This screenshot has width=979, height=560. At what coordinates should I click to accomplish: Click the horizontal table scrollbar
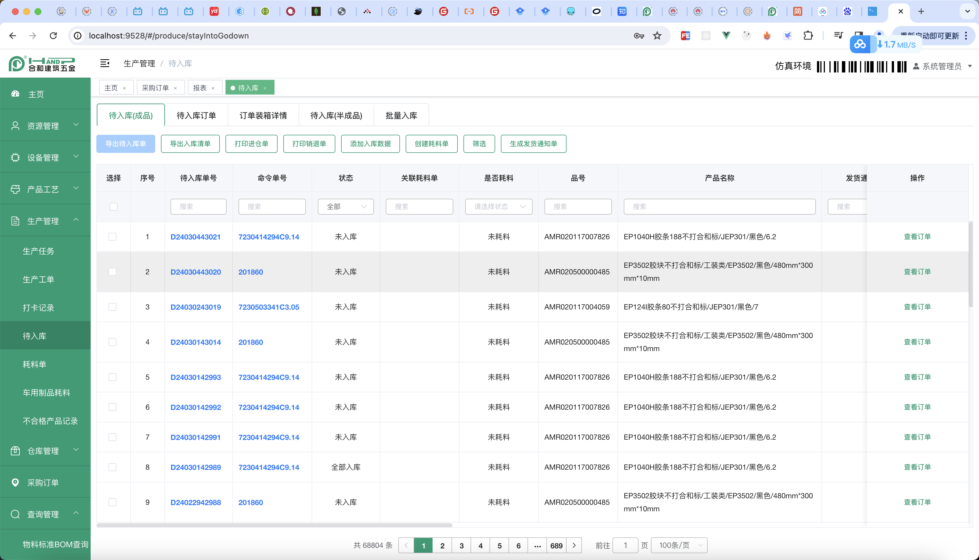point(274,525)
